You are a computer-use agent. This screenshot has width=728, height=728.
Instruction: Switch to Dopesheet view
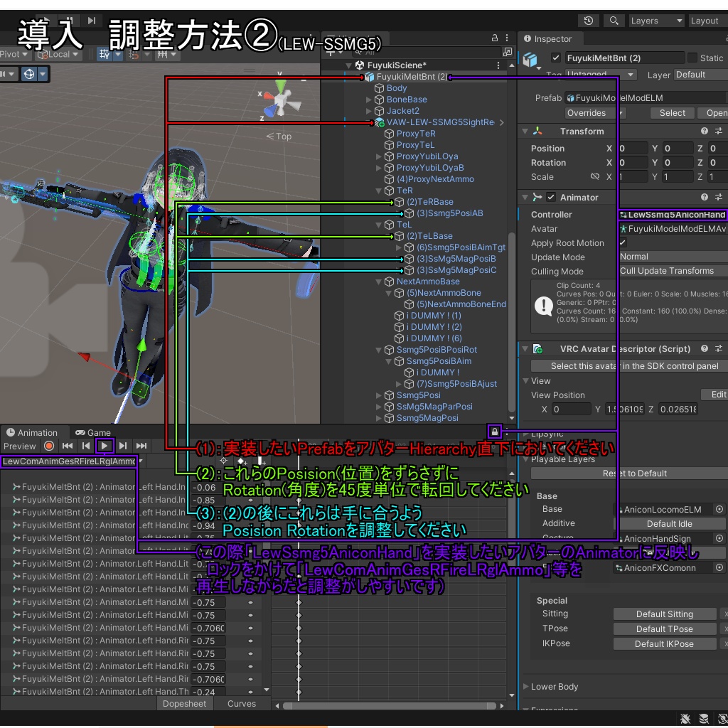click(184, 703)
